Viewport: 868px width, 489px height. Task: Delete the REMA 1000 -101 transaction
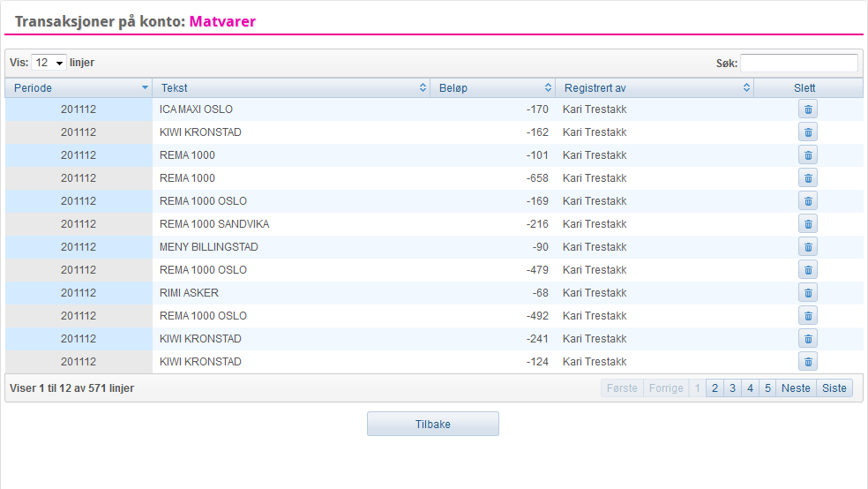pos(808,155)
